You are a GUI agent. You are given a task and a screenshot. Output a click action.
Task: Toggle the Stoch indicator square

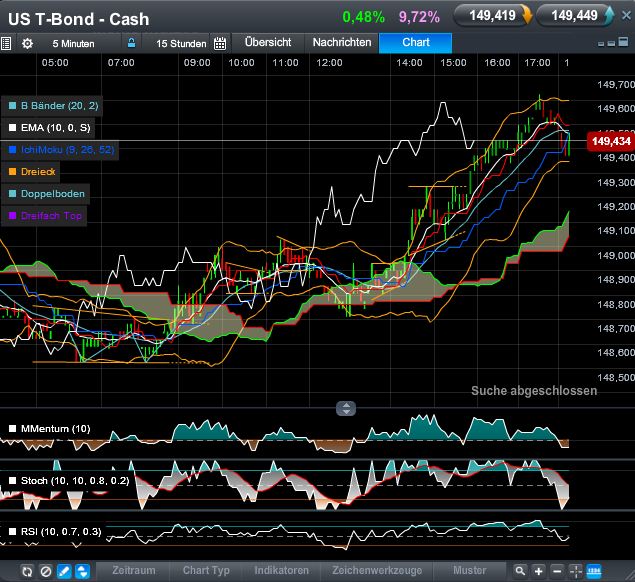(13, 480)
